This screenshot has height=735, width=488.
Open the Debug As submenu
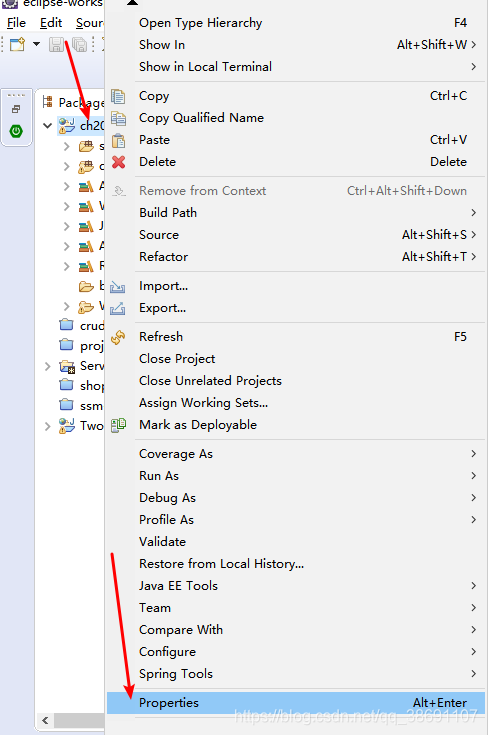click(296, 498)
